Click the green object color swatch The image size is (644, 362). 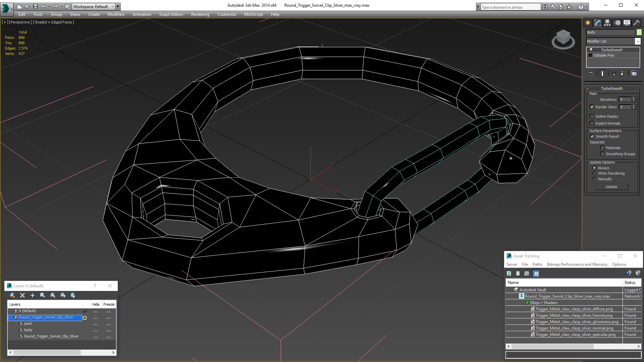639,32
